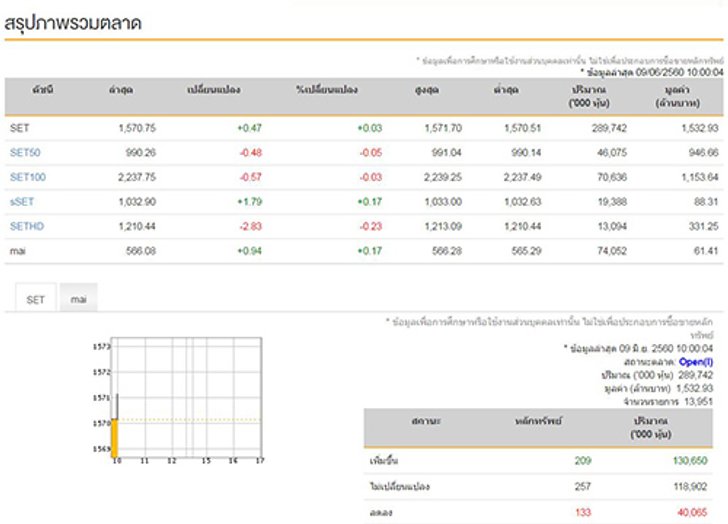The height and width of the screenshot is (524, 728).
Task: Select SET percent change +0.03
Action: (370, 128)
